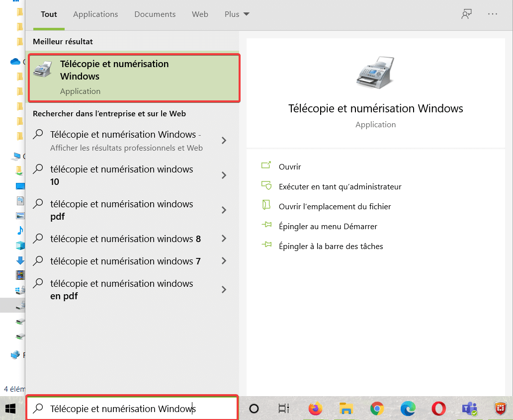Click 'Afficher les résultats professionnels et Web'
This screenshot has width=513, height=420.
click(x=126, y=148)
